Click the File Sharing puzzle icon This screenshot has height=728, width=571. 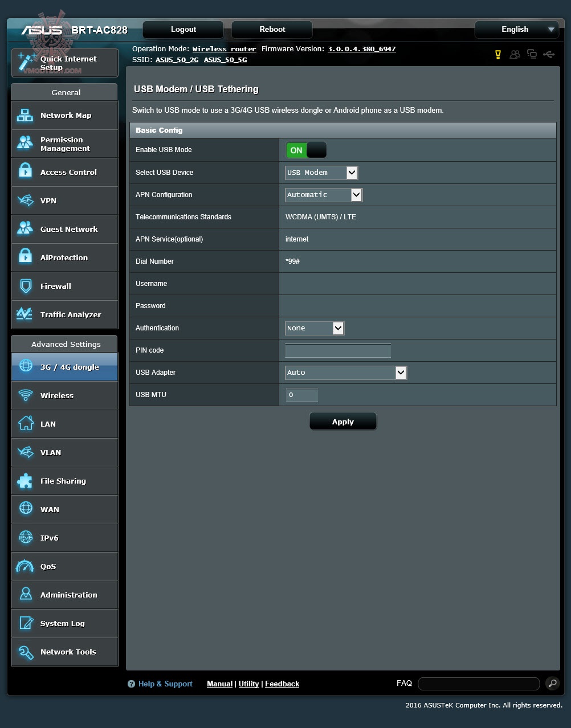point(25,481)
